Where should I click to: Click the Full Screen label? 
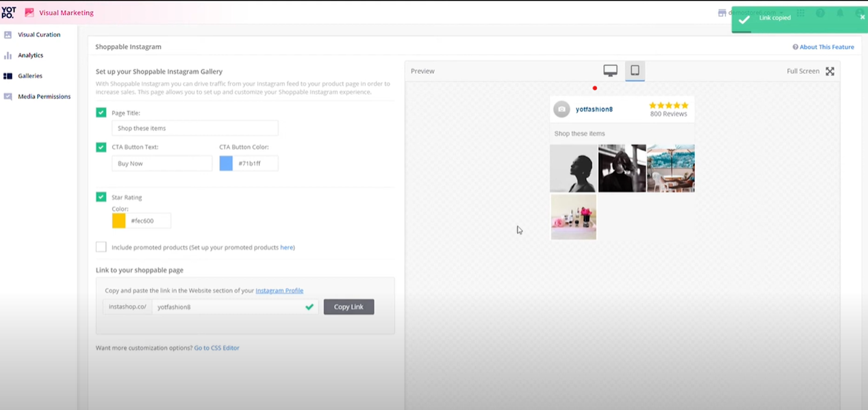[803, 71]
